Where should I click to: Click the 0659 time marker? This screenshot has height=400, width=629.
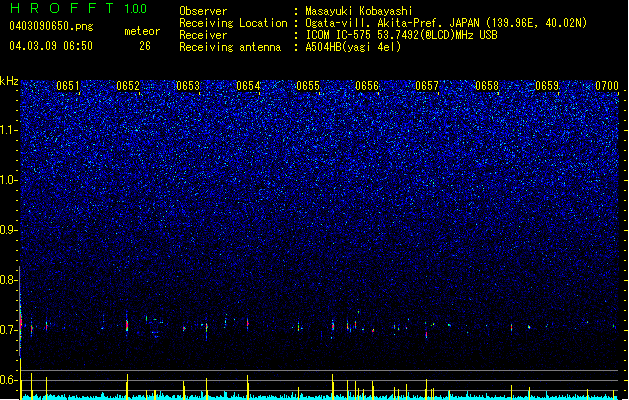tap(547, 86)
